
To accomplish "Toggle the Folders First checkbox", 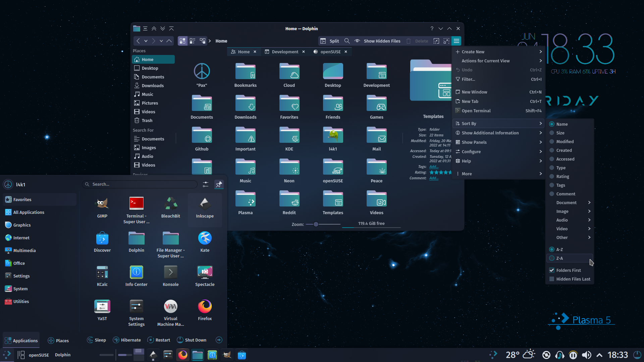I will 570,270.
